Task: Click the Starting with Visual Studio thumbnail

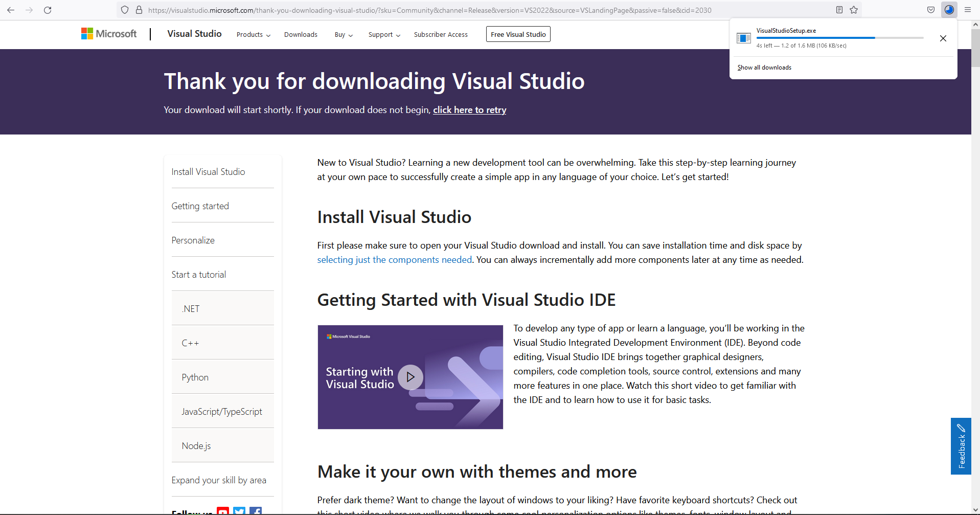Action: (411, 377)
